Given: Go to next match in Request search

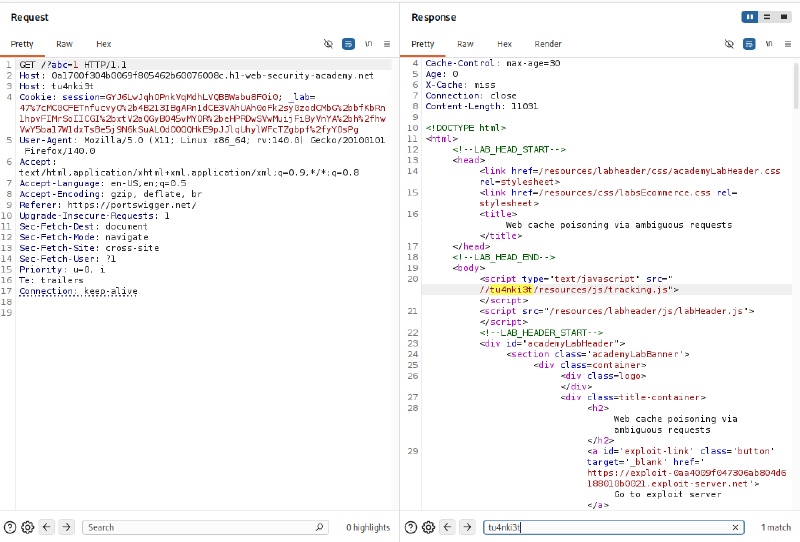Looking at the screenshot, I should pos(66,527).
